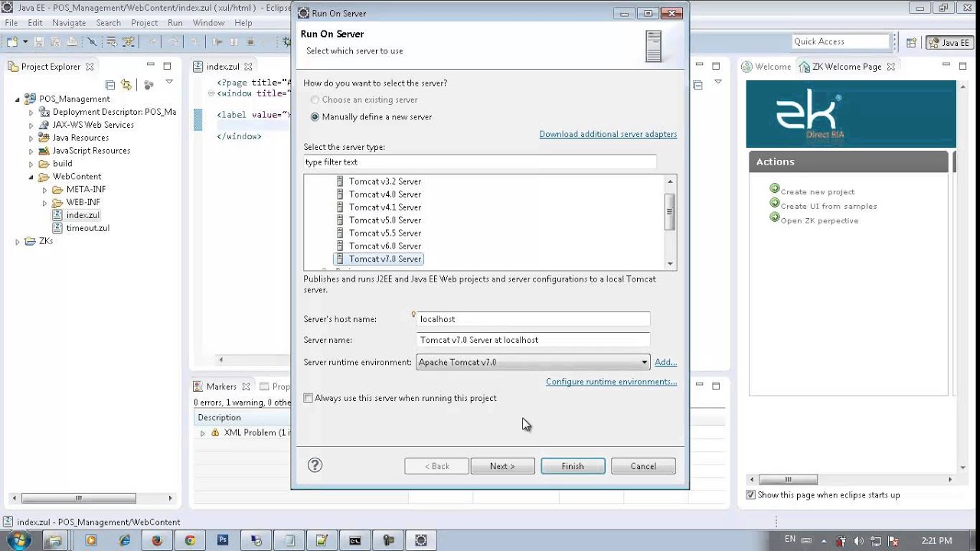The width and height of the screenshot is (980, 551).
Task: Click Download additional server adapters link
Action: click(608, 134)
